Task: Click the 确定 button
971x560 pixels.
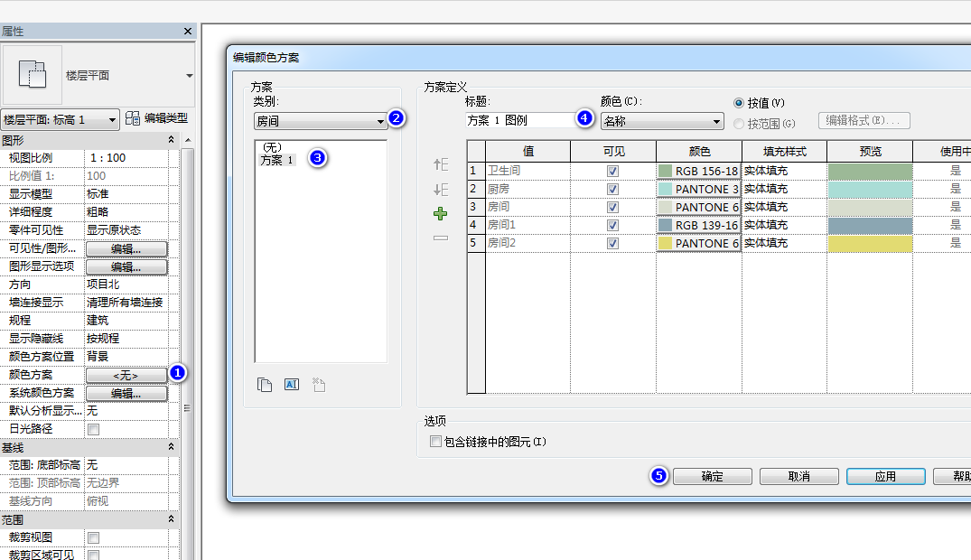Action: click(712, 476)
